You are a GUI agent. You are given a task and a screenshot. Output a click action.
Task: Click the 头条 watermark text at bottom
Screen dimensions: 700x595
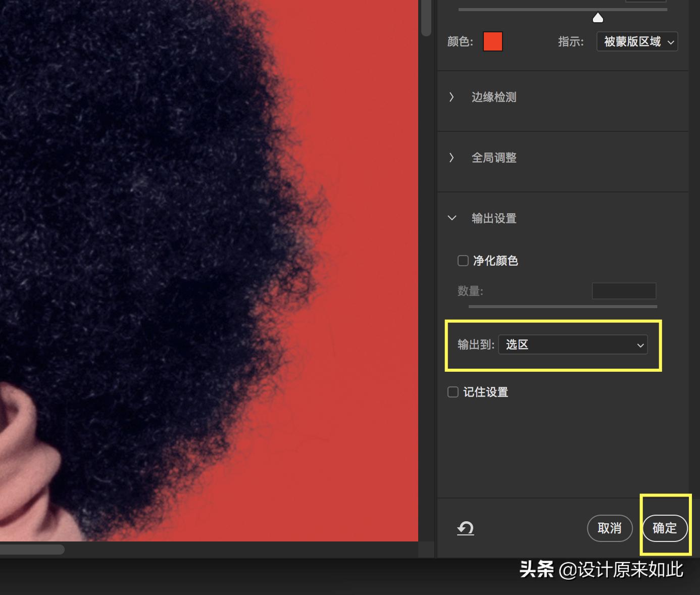tap(536, 569)
